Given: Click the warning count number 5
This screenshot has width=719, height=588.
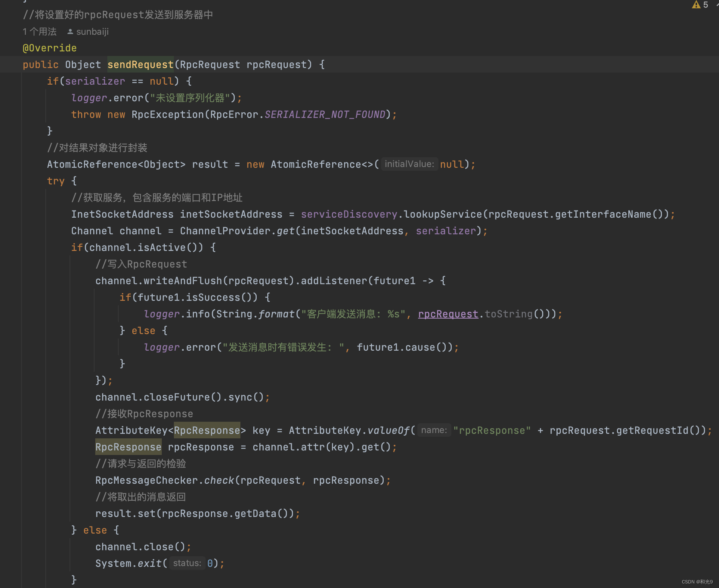Looking at the screenshot, I should point(705,5).
